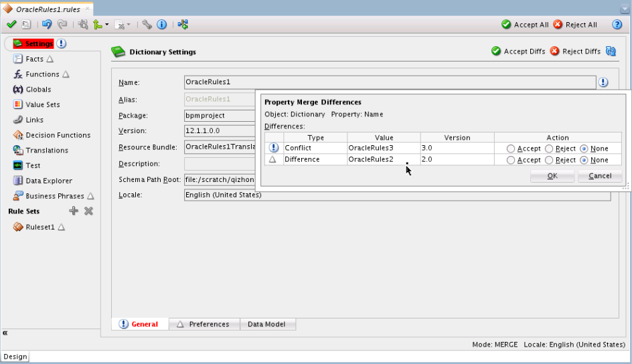Click the refresh icon beside Reject Diffs
The width and height of the screenshot is (632, 364).
(611, 51)
